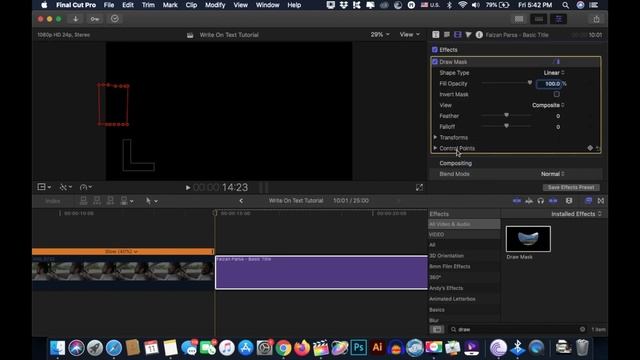Open the Generator inspector funnel icon
Screen dimensions: 640x360
click(x=468, y=35)
